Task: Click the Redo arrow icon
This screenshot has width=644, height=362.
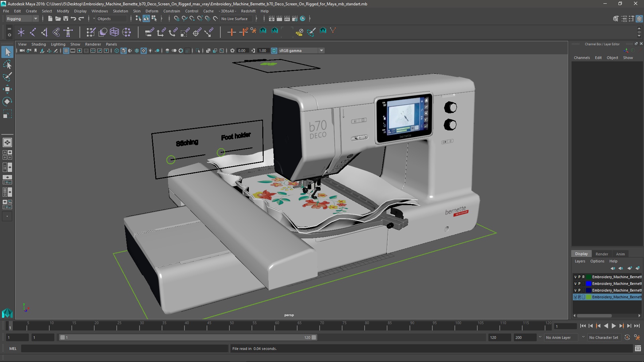Action: click(81, 19)
